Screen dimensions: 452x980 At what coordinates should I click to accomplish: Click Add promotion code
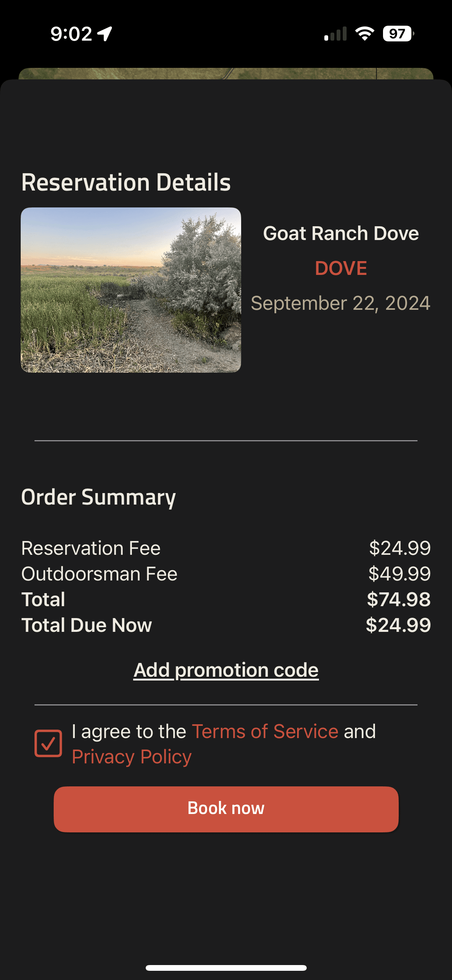[226, 670]
